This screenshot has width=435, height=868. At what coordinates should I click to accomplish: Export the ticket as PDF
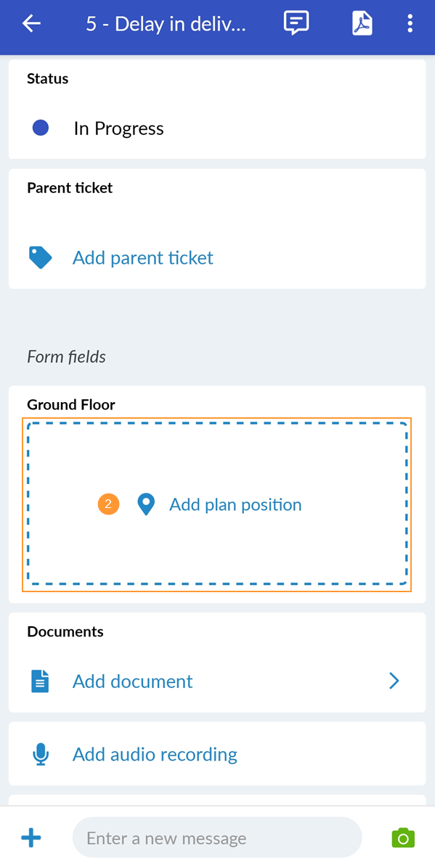click(361, 23)
